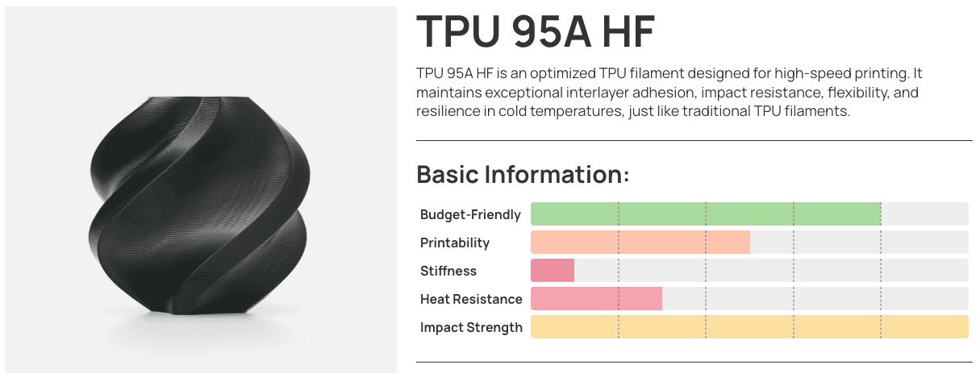
Task: Click the TPU 95A HF title
Action: click(536, 33)
